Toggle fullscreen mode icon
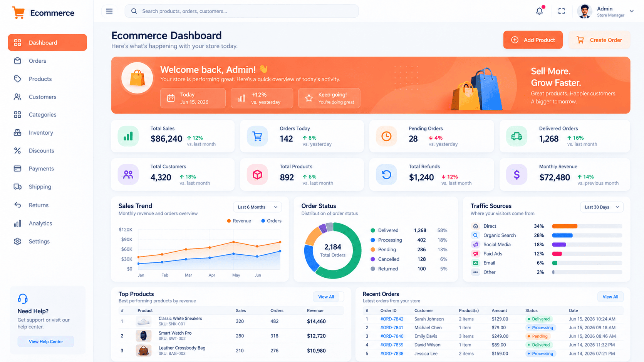The height and width of the screenshot is (362, 644). point(562,11)
